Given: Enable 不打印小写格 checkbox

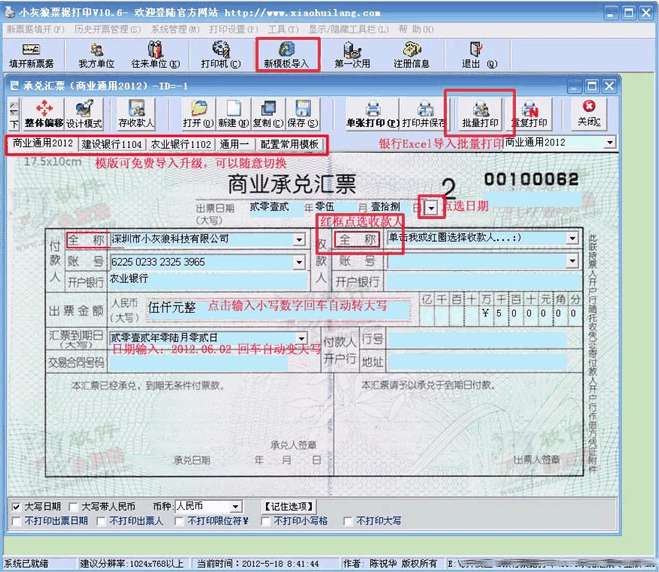Looking at the screenshot, I should tap(266, 522).
